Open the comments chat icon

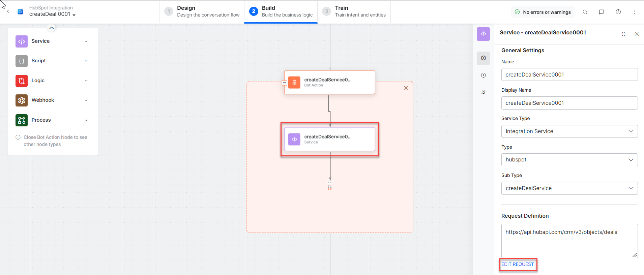pos(601,12)
